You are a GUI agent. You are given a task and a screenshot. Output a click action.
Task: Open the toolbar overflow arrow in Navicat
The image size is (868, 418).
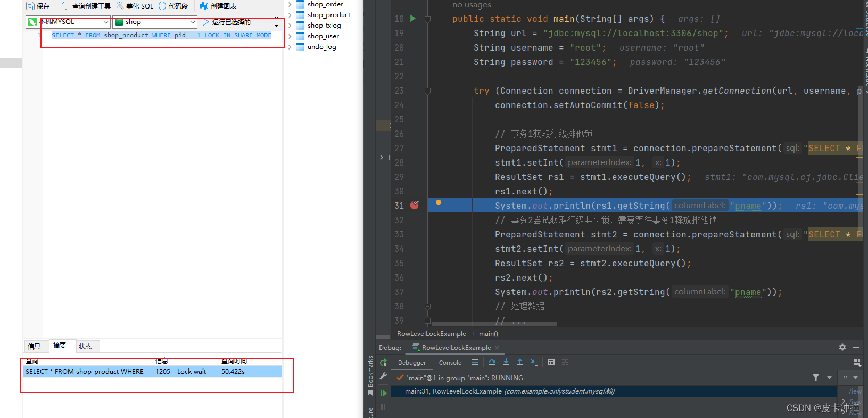(276, 26)
